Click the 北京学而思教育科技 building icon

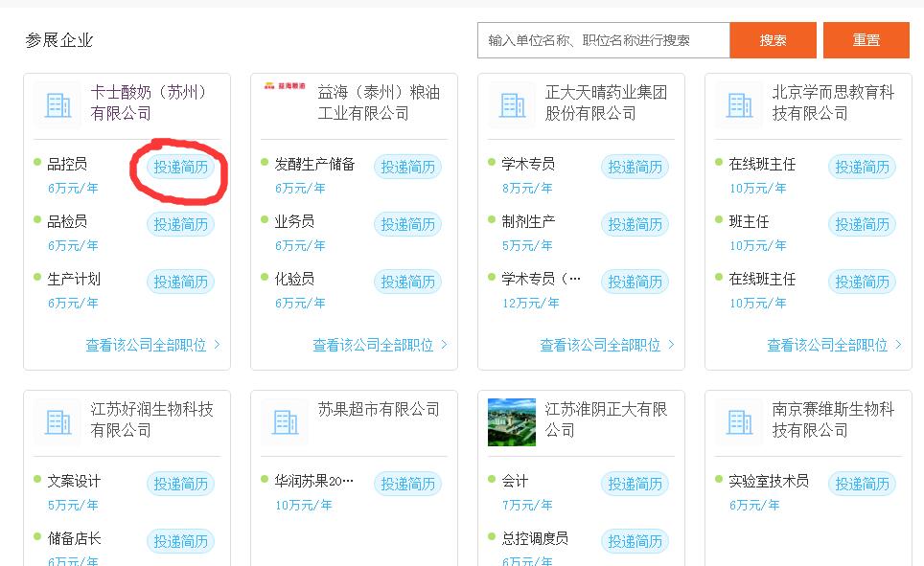(739, 104)
